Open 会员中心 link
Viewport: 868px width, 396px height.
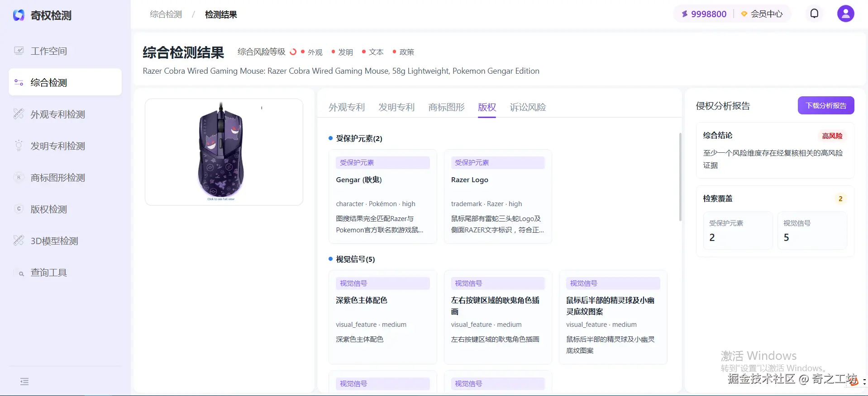(767, 14)
